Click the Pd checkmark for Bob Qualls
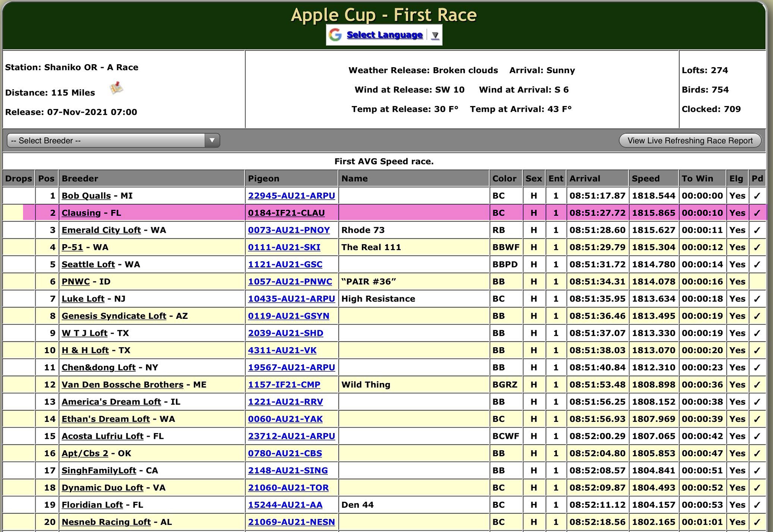This screenshot has width=773, height=532. coord(757,196)
